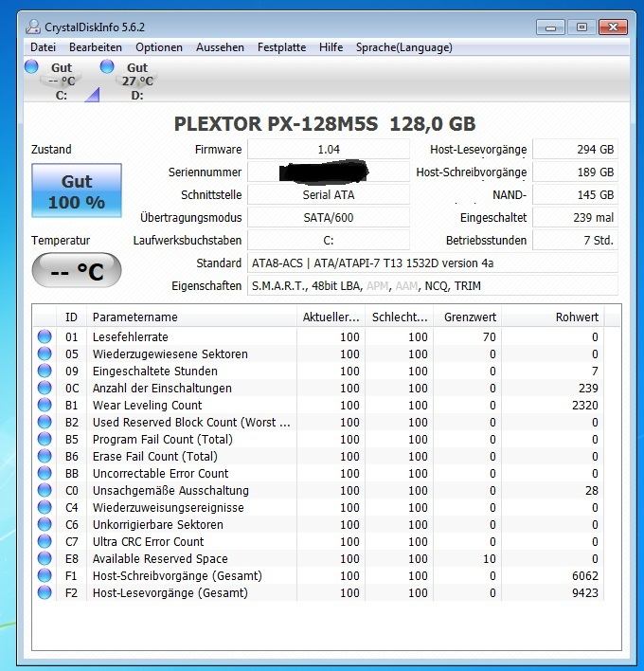Viewport: 644px width, 671px height.
Task: Click the Rohwert column header
Action: tap(553, 317)
